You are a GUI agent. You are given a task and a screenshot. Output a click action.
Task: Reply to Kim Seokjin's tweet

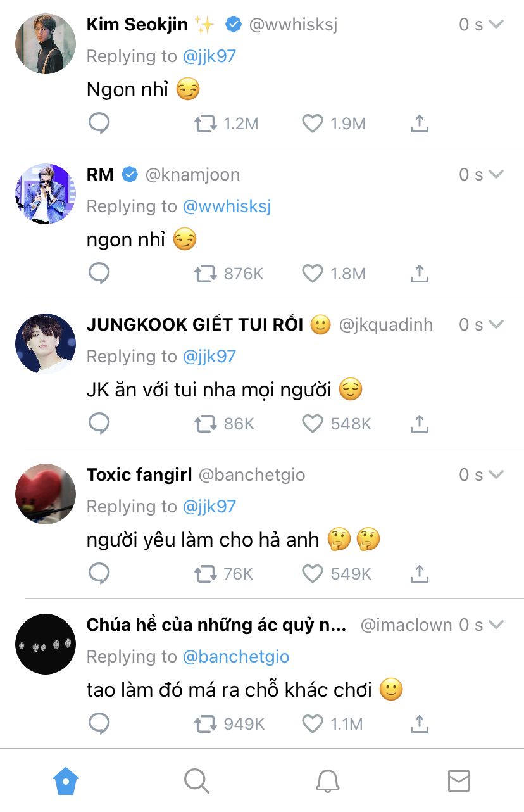point(99,124)
